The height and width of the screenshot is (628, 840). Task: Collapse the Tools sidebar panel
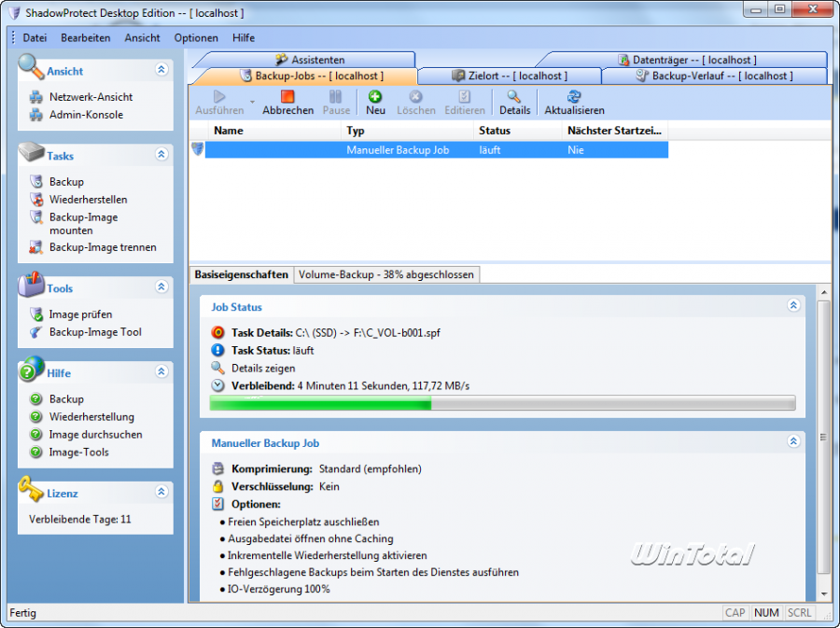coord(161,286)
